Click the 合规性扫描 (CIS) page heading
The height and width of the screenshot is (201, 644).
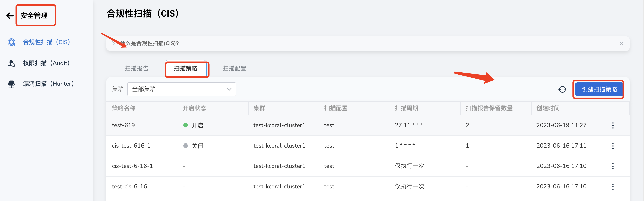(143, 13)
